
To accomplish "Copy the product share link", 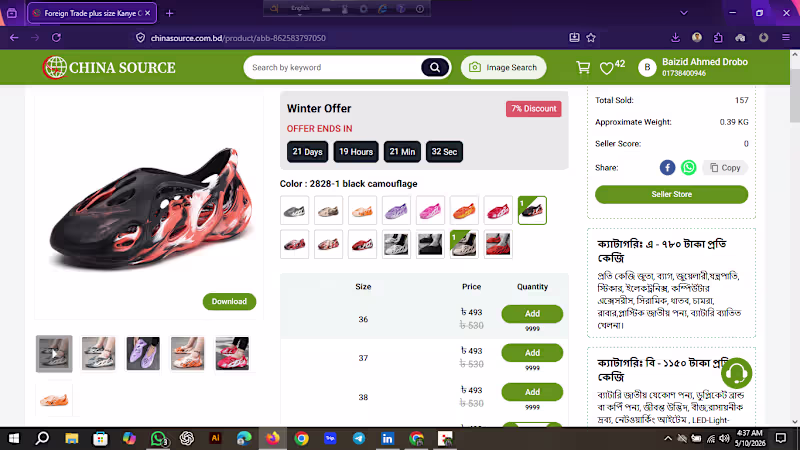I will click(725, 167).
